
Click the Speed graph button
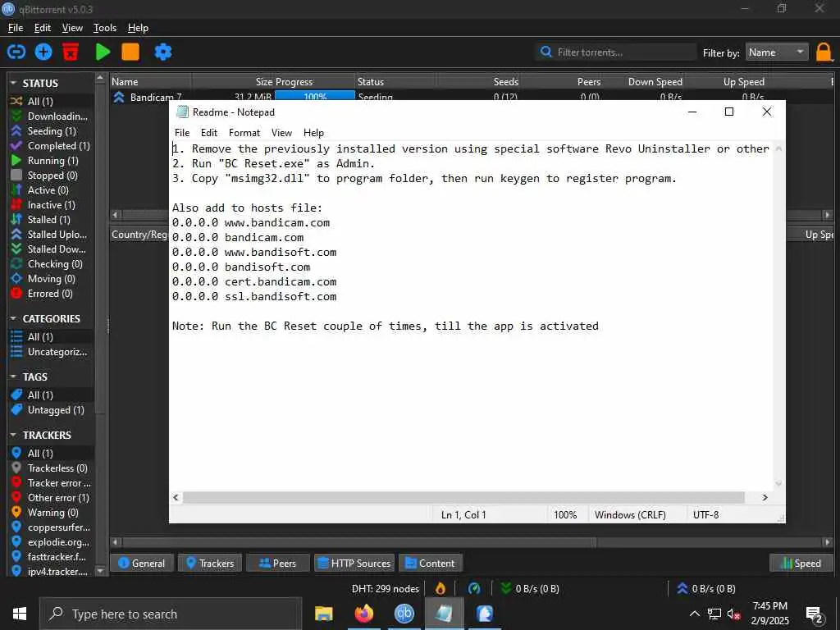click(801, 563)
